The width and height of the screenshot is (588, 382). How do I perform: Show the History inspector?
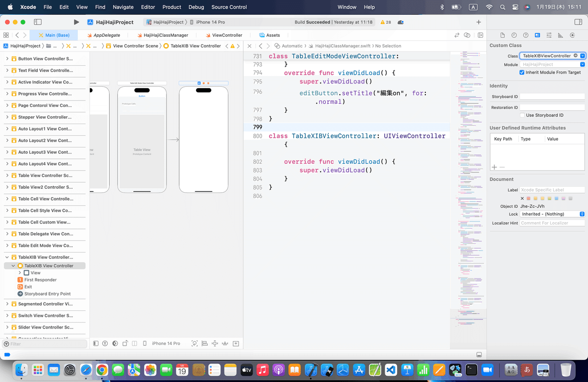514,35
